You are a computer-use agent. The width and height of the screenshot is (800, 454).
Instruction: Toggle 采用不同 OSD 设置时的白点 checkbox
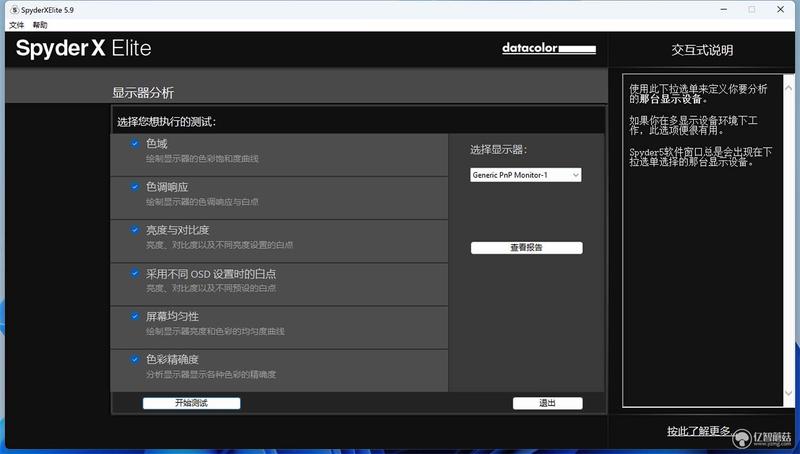tap(135, 273)
